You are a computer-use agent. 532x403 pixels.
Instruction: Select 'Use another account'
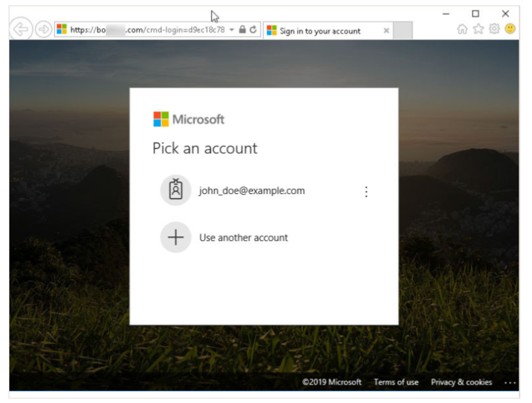coord(244,238)
